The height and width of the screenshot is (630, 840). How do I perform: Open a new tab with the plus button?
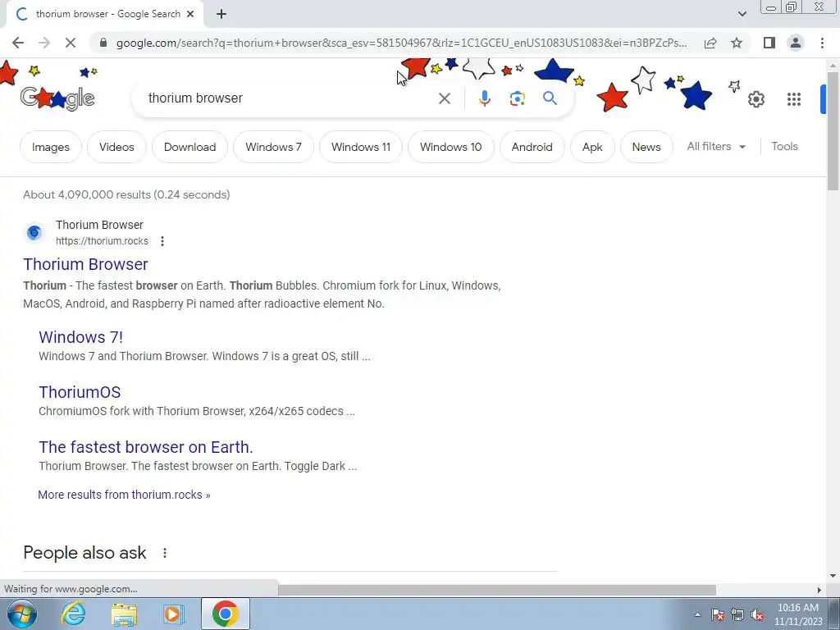click(221, 14)
